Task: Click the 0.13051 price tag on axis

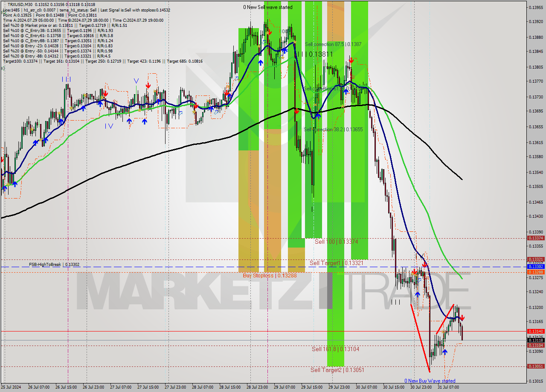Action: [x=536, y=366]
